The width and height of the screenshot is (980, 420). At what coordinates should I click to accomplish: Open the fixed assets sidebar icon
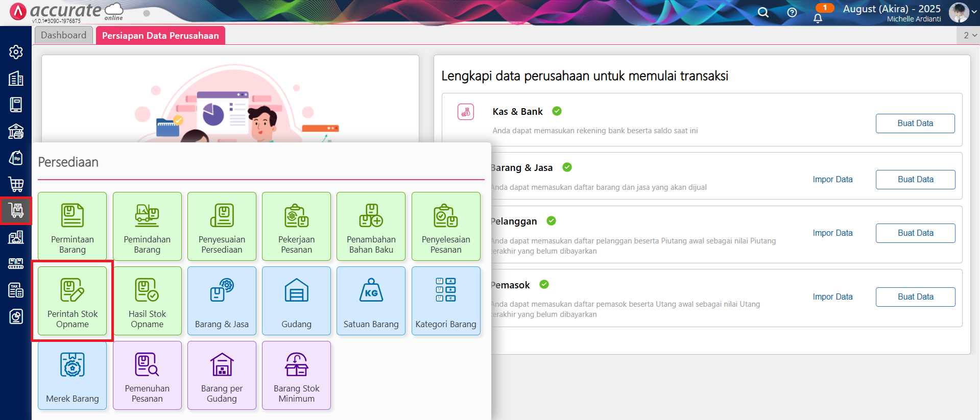(16, 237)
